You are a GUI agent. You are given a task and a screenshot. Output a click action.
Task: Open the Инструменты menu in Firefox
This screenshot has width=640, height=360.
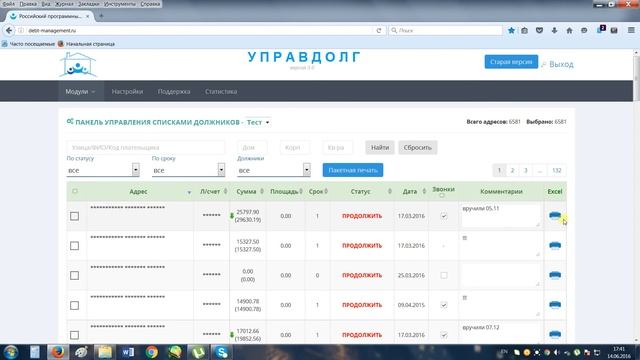point(120,4)
